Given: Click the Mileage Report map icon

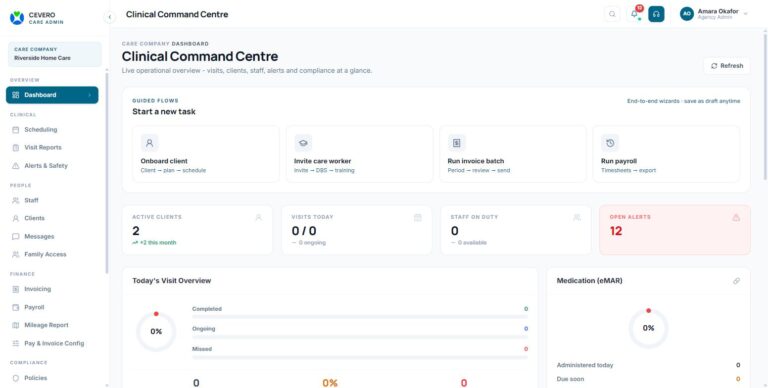Looking at the screenshot, I should [x=16, y=325].
